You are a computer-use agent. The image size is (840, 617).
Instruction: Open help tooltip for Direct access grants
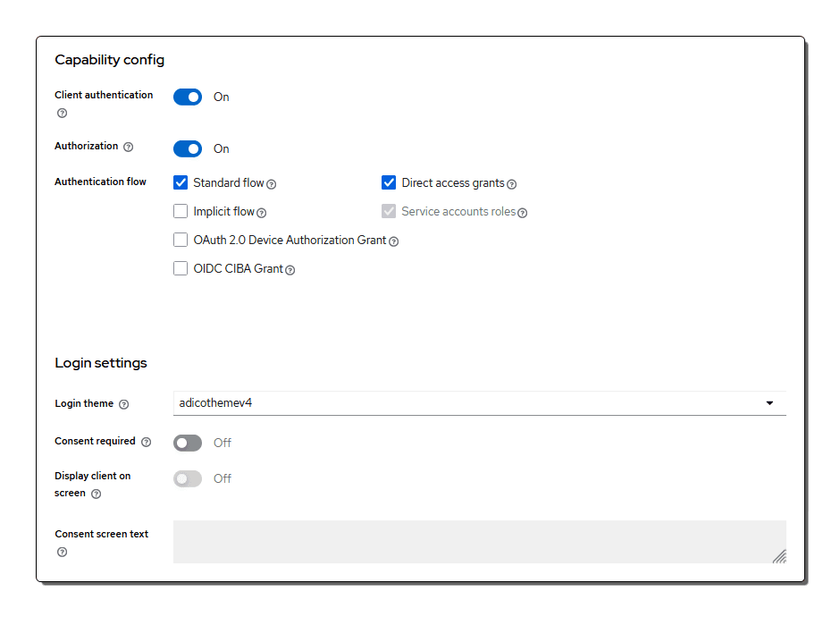coord(512,184)
